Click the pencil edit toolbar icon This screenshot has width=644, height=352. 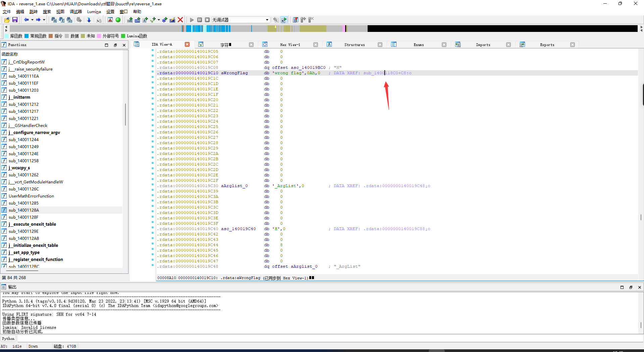[172, 20]
